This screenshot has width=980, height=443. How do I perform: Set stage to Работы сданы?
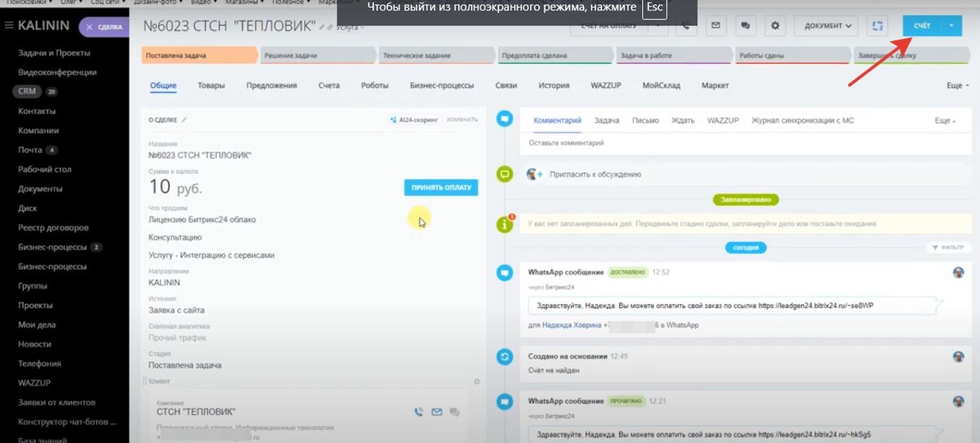[x=792, y=56]
